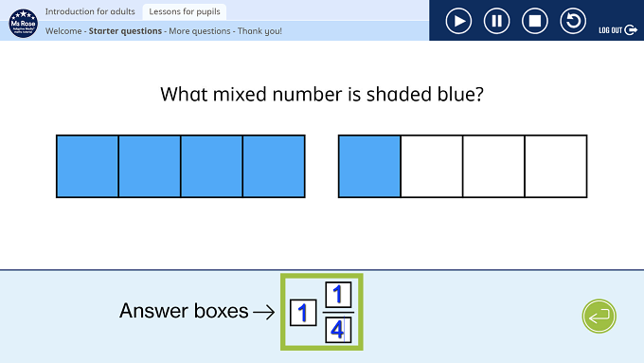This screenshot has width=644, height=363.
Task: Select the numerator answer box
Action: [x=338, y=295]
